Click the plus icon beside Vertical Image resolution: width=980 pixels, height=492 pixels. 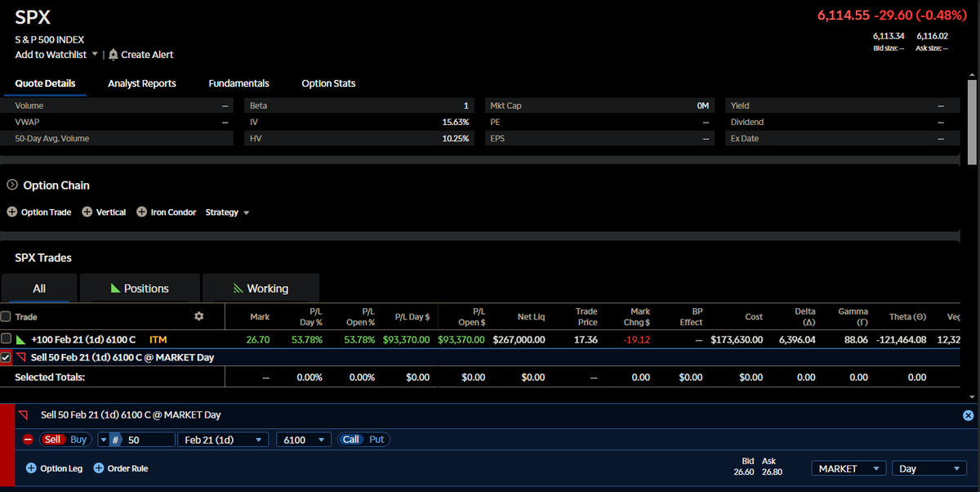click(x=87, y=212)
